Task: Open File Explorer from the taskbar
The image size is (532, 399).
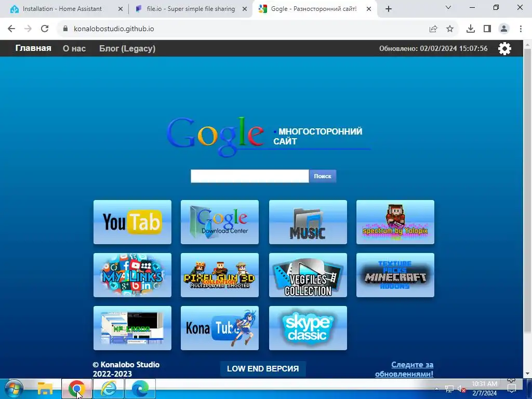Action: 45,389
